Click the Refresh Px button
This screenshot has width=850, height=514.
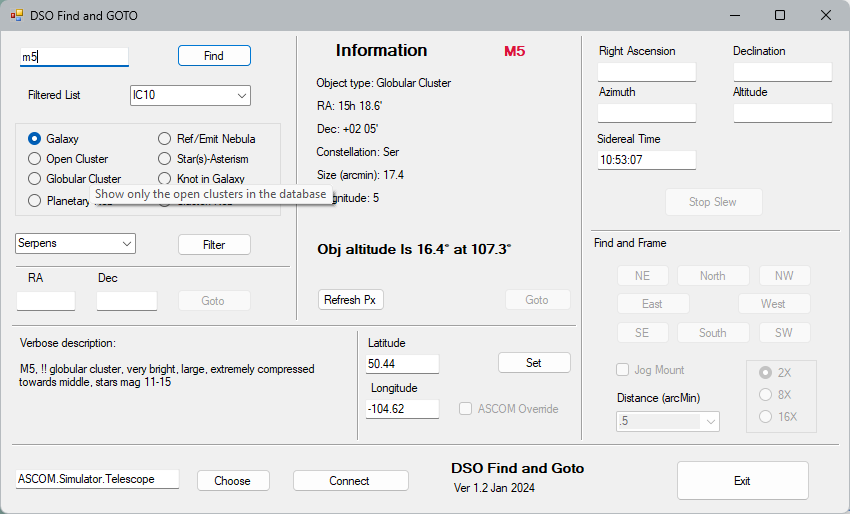tap(351, 300)
